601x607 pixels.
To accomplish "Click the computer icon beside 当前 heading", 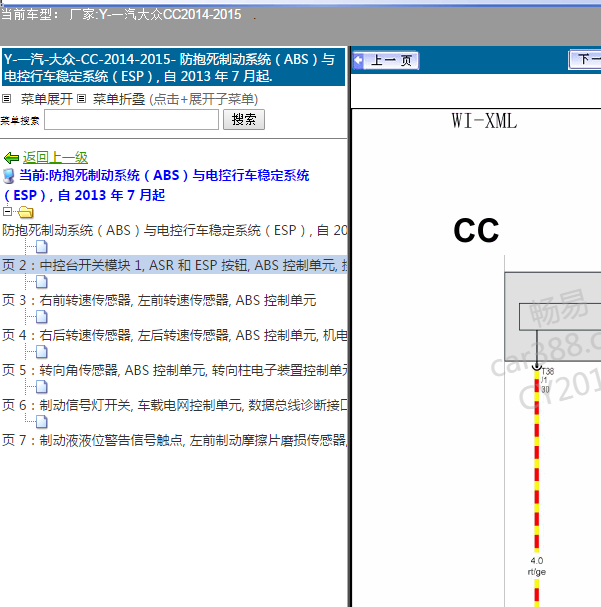I will click(9, 176).
